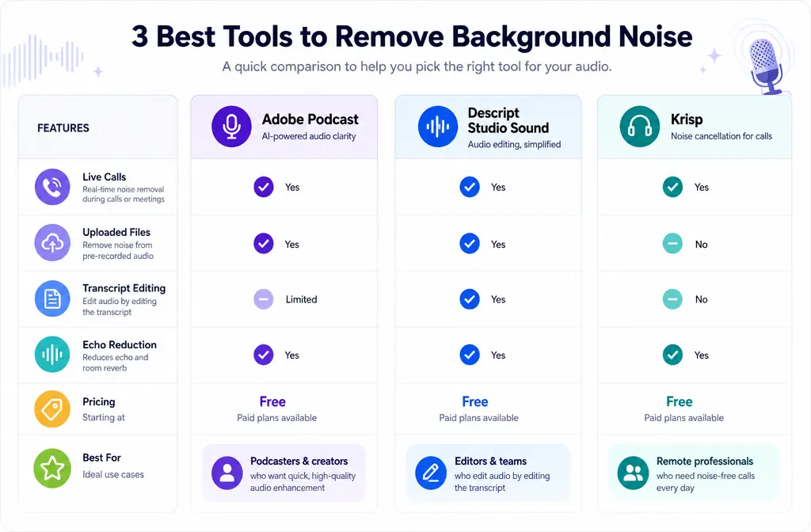This screenshot has height=532, width=811.
Task: Click the Podcasters & creators person icon
Action: 227,473
